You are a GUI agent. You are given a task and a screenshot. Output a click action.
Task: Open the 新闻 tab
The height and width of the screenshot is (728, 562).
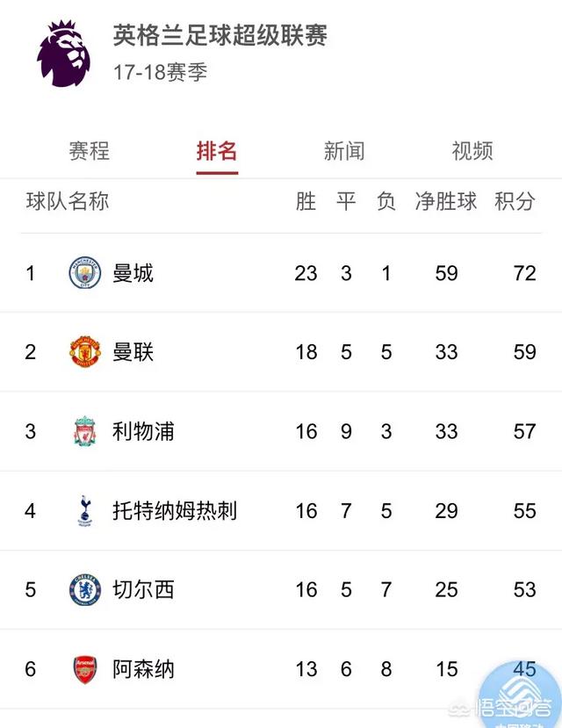[x=344, y=151]
